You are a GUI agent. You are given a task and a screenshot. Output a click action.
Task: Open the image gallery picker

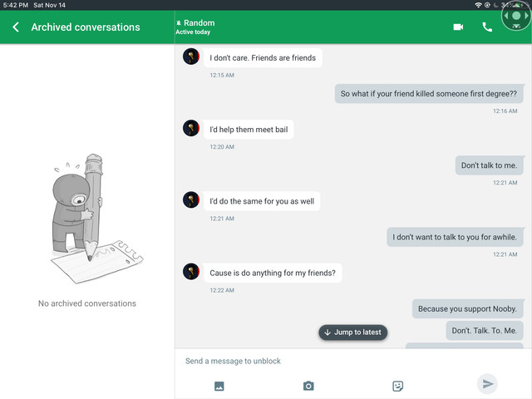(x=219, y=386)
